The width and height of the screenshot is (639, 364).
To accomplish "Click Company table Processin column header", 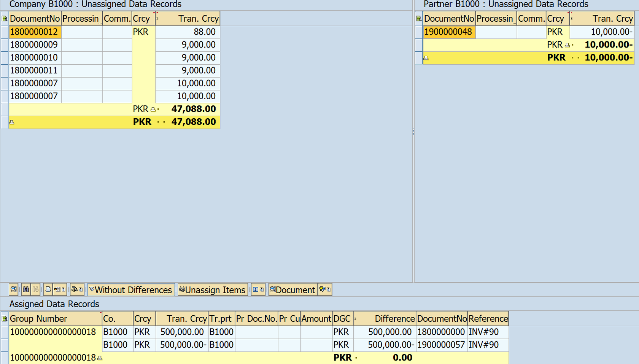I will coord(82,19).
